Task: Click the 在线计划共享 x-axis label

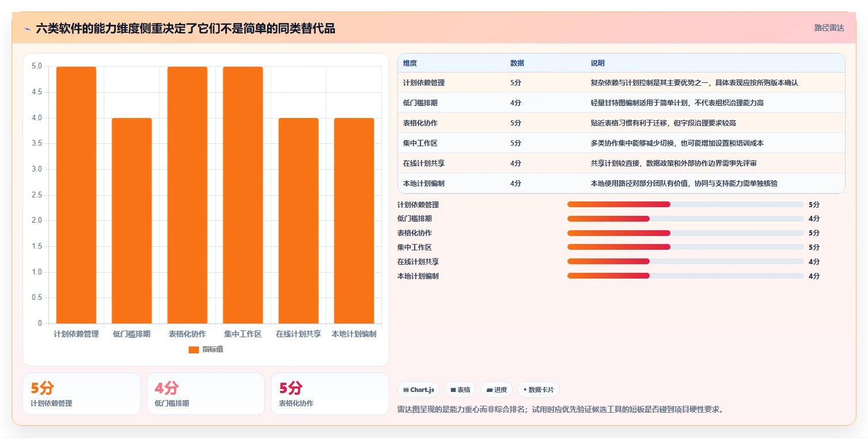Action: 298,334
